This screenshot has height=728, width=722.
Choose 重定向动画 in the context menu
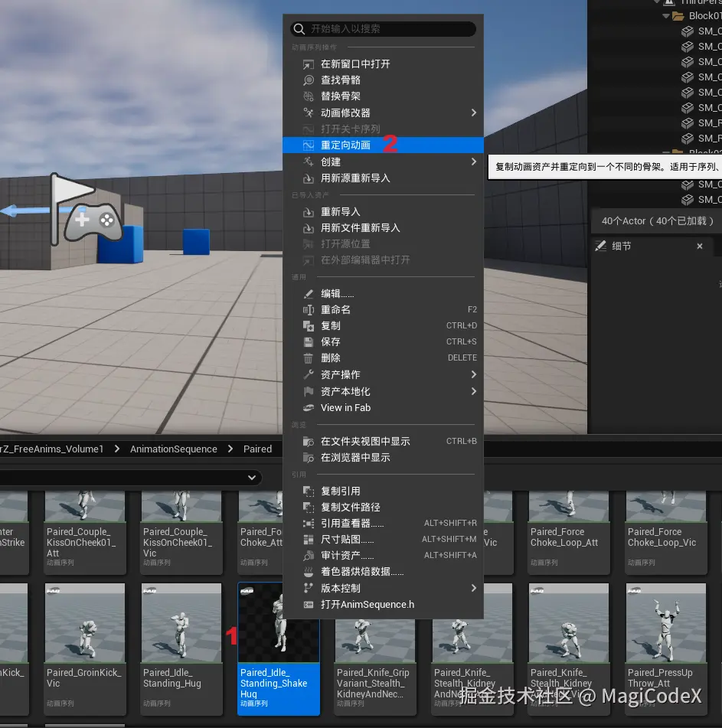tap(383, 145)
